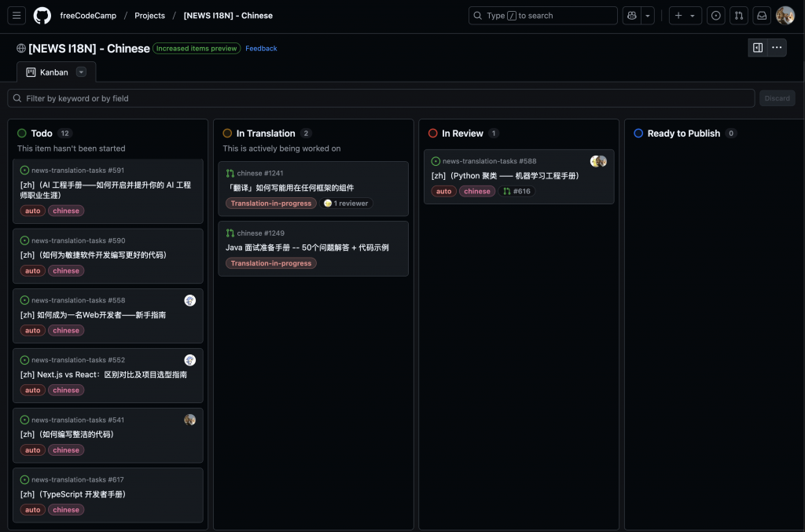The height and width of the screenshot is (532, 805).
Task: Click the Discard button
Action: tap(777, 98)
